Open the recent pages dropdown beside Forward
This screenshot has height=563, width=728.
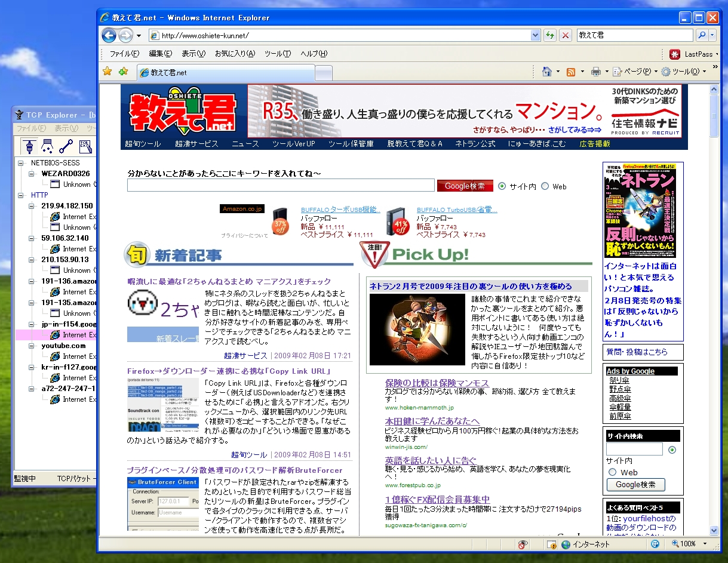139,35
